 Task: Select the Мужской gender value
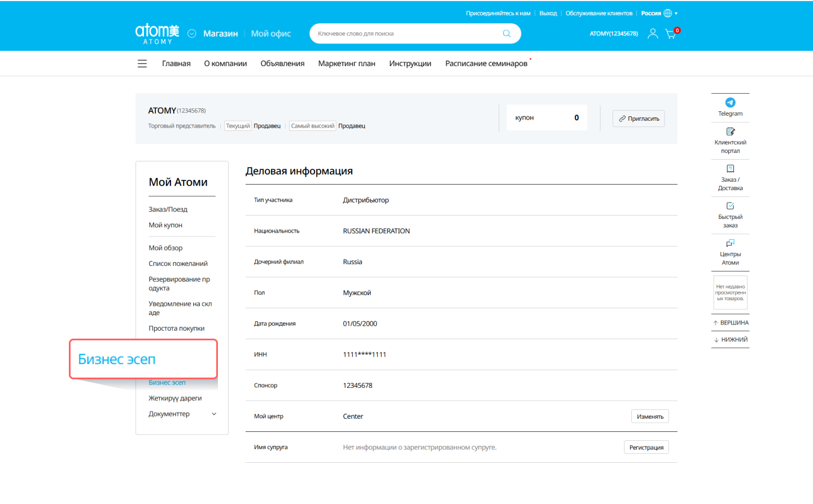click(x=357, y=293)
